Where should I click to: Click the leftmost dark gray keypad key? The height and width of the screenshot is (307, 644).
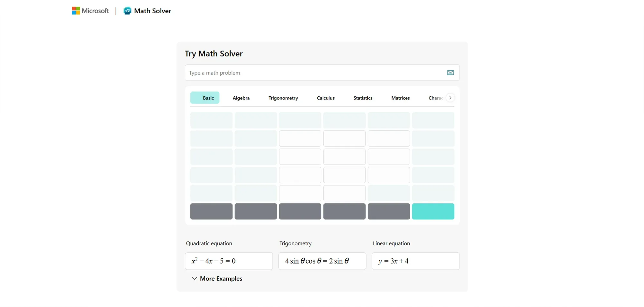point(211,211)
